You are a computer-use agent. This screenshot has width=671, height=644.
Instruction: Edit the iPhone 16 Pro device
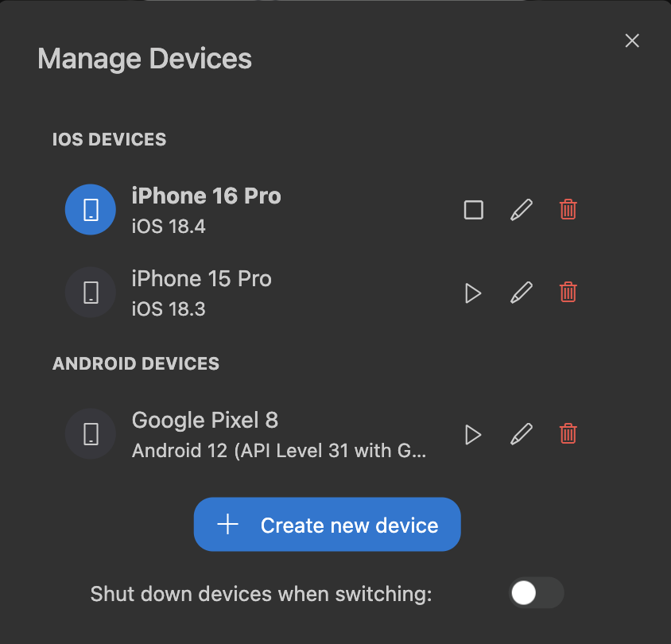521,210
